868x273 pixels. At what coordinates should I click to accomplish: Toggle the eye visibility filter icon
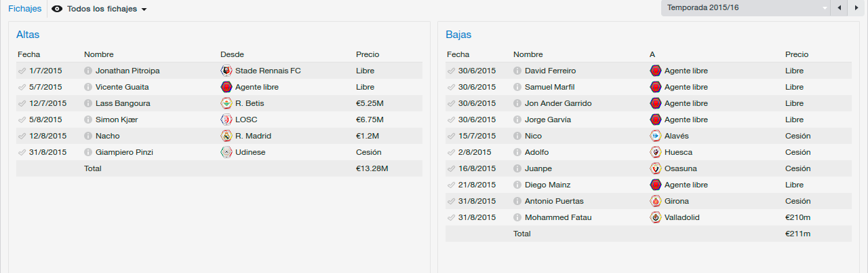[x=57, y=9]
